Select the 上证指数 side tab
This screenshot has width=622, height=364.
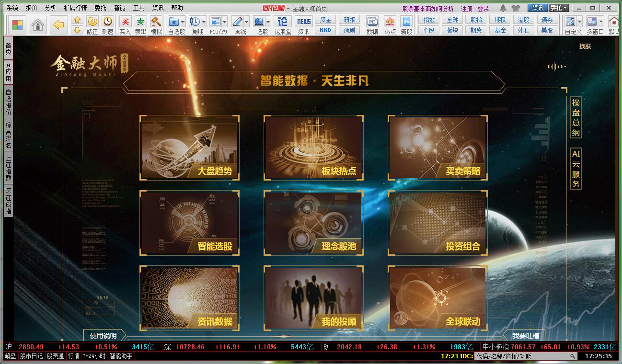click(9, 168)
